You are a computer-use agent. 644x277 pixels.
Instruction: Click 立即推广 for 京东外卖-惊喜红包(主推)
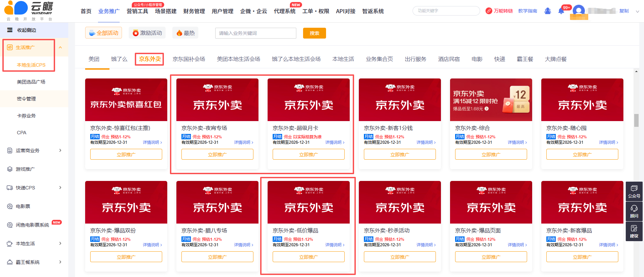click(126, 154)
